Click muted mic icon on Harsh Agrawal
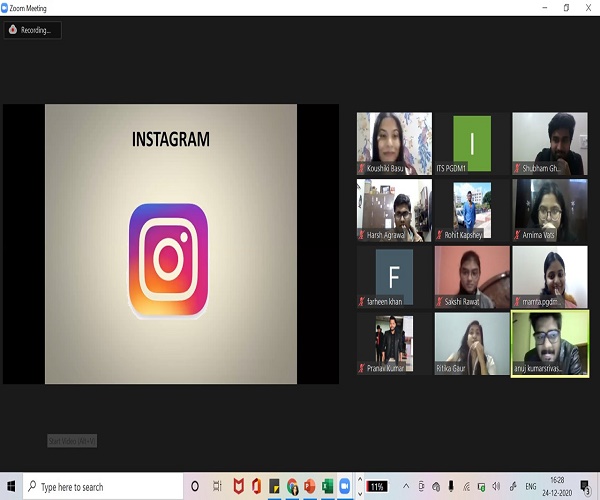The width and height of the screenshot is (600, 500). click(x=361, y=235)
